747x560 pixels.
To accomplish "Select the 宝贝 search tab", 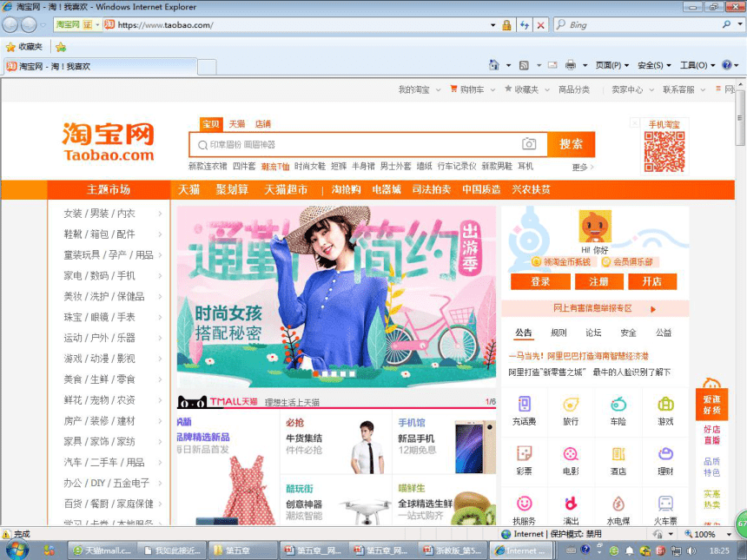I will coord(210,124).
